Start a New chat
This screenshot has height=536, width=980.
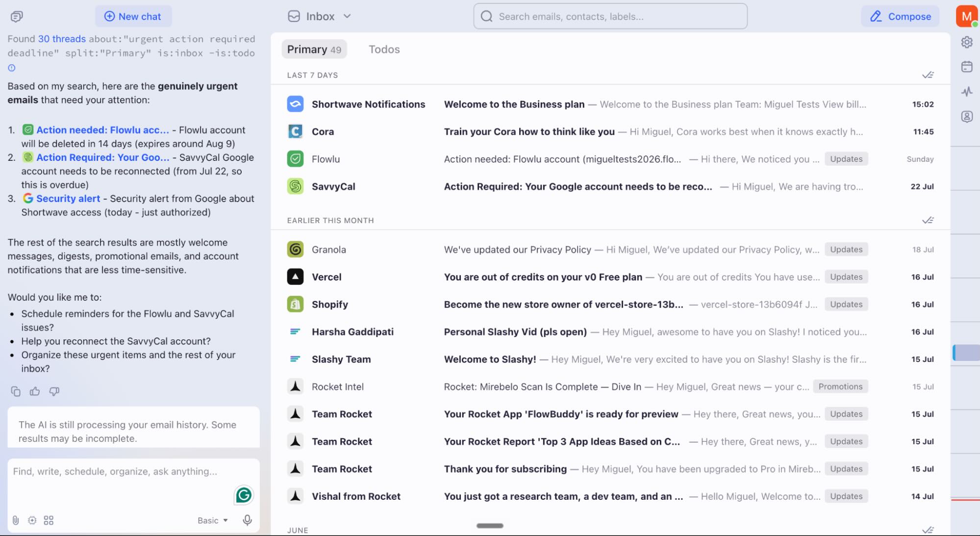coord(133,16)
